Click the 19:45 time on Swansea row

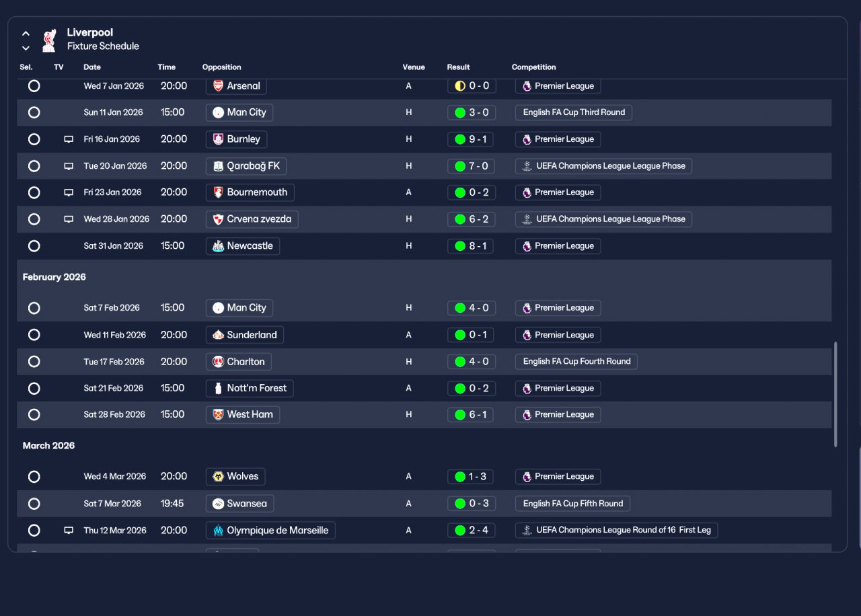point(172,504)
